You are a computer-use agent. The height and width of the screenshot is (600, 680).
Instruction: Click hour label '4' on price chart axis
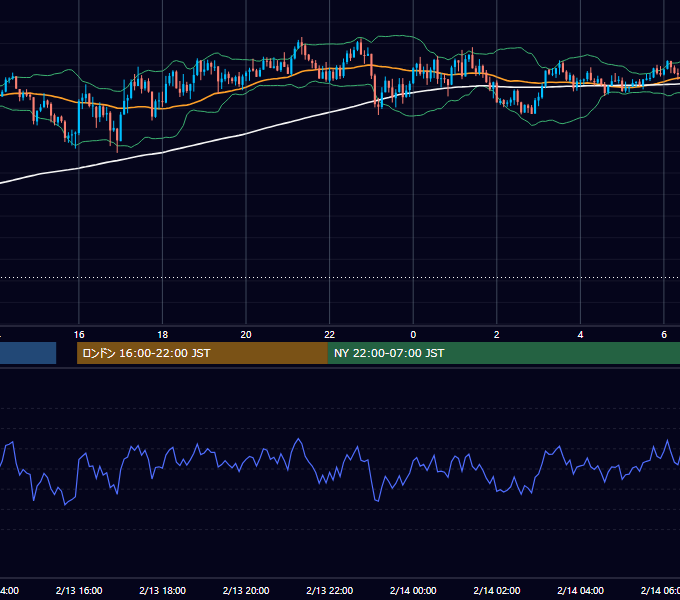pyautogui.click(x=580, y=335)
